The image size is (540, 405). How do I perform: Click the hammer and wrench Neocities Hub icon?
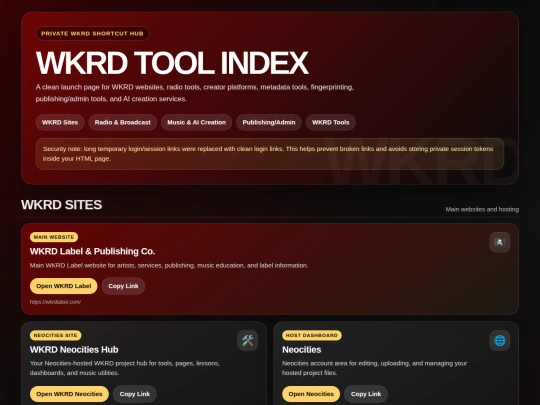coord(247,341)
